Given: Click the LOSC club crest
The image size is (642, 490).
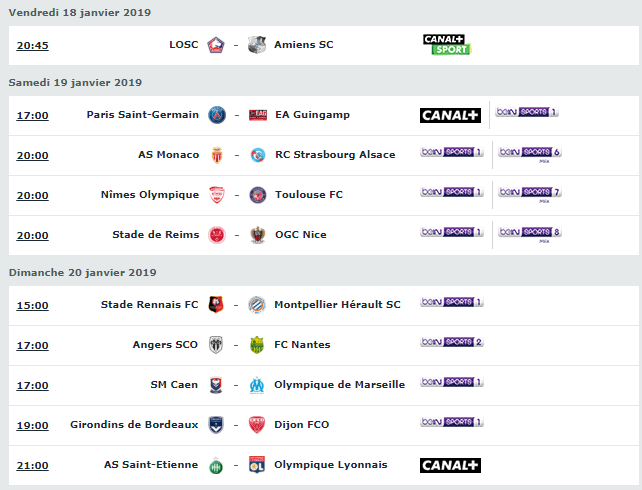Looking at the screenshot, I should pyautogui.click(x=216, y=45).
